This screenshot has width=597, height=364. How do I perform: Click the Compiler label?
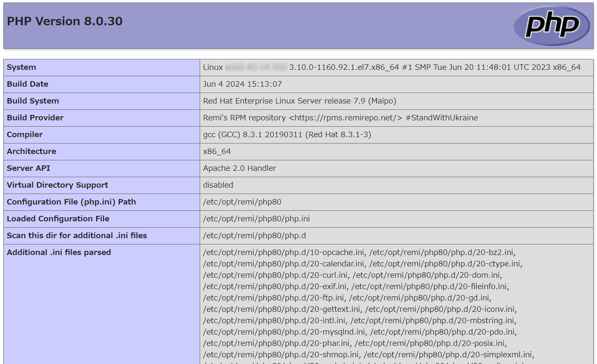(x=25, y=135)
